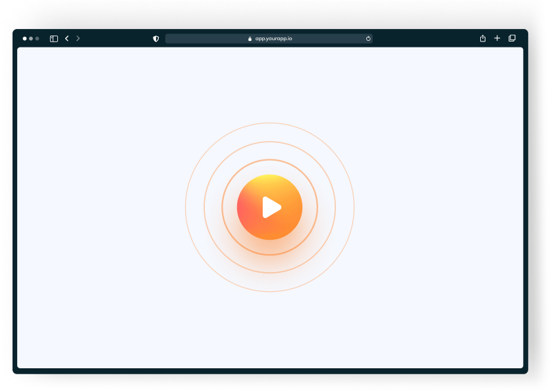Click the padlock icon in address bar
552x392 pixels.
(250, 39)
